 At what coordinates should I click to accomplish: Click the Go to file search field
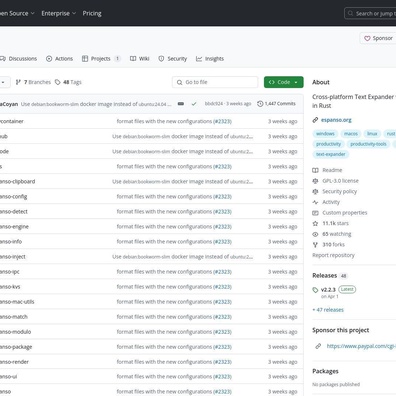pyautogui.click(x=215, y=82)
